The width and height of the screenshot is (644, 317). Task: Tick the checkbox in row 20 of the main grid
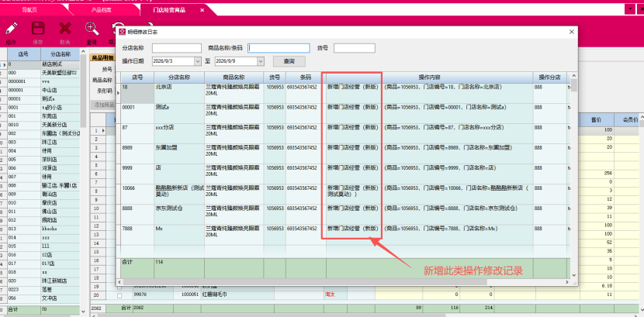119,295
